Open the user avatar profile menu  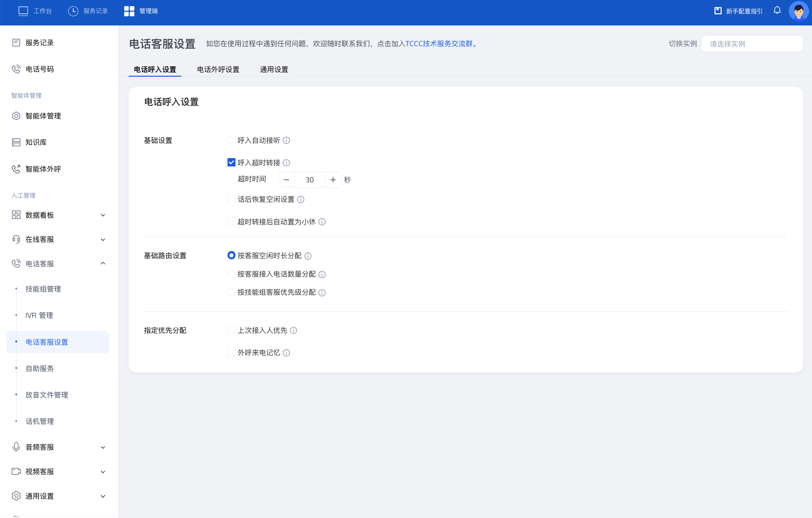pyautogui.click(x=798, y=11)
